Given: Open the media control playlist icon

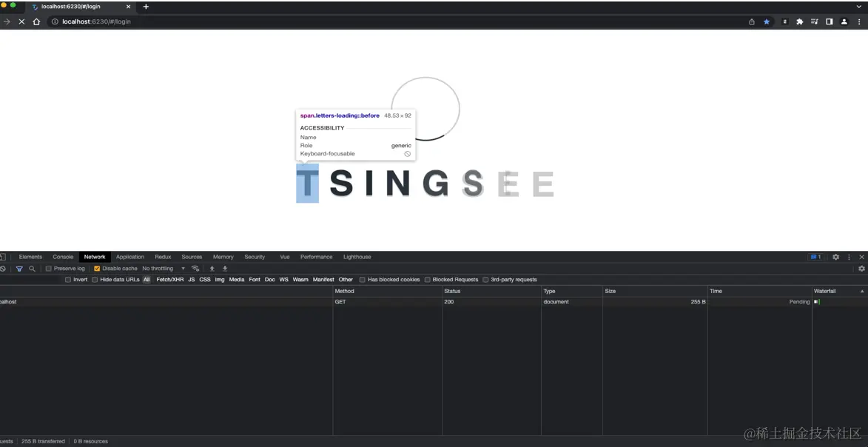Looking at the screenshot, I should click(814, 21).
